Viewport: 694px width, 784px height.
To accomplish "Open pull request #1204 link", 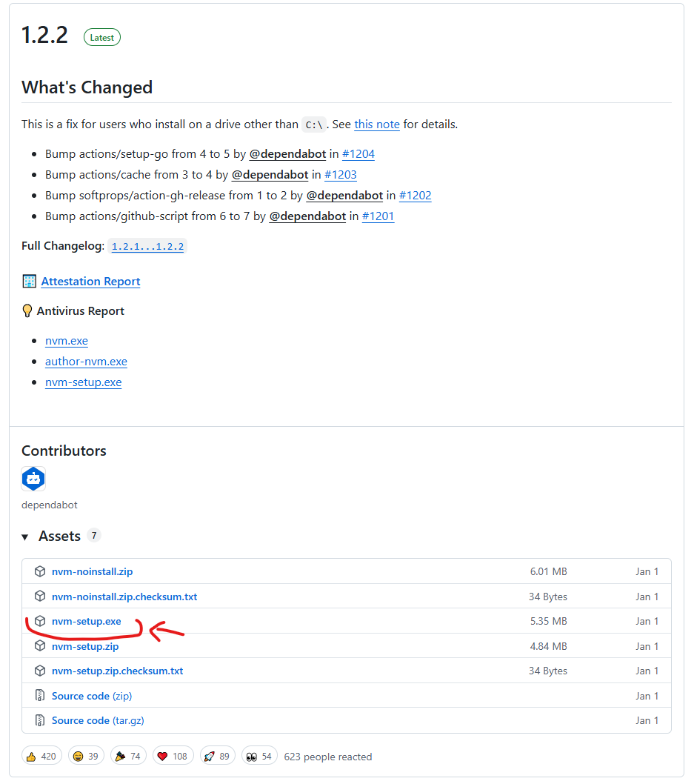I will coord(358,154).
